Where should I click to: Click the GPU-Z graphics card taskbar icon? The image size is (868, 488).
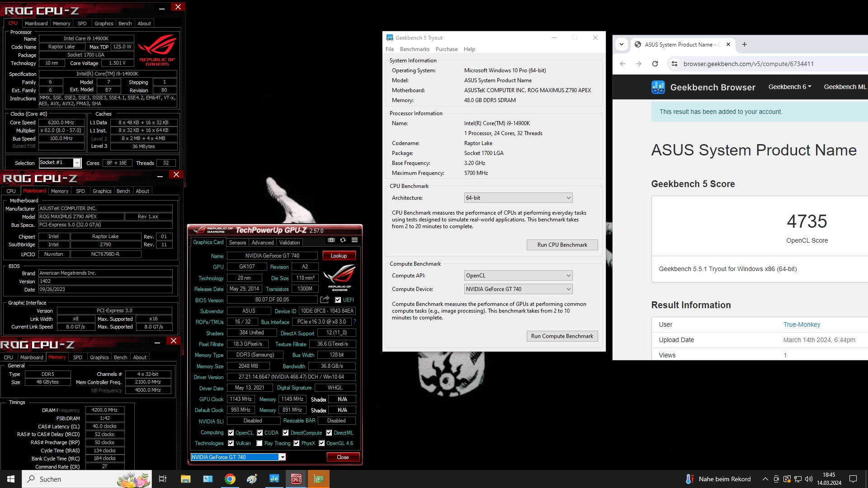point(319,479)
